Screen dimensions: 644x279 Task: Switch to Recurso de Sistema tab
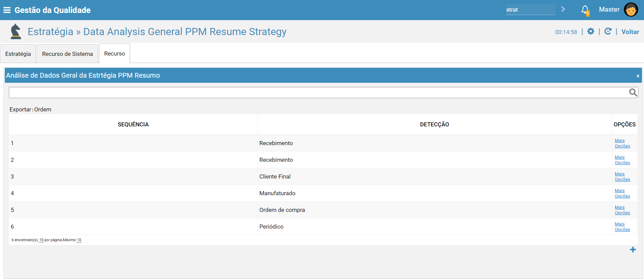[x=68, y=54]
